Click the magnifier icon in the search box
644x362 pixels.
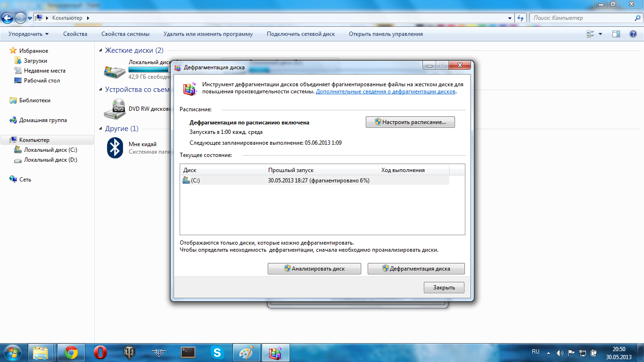click(637, 18)
